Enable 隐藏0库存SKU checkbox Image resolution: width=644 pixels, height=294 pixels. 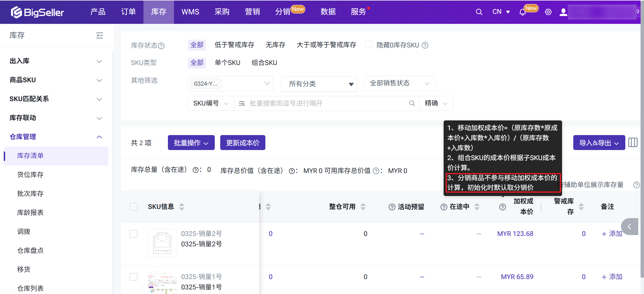point(369,44)
